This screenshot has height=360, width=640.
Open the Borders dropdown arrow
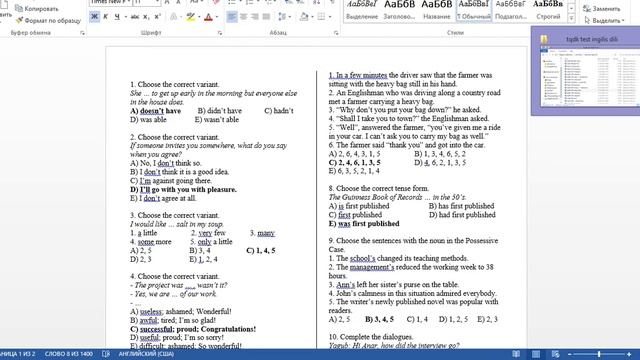[330, 17]
